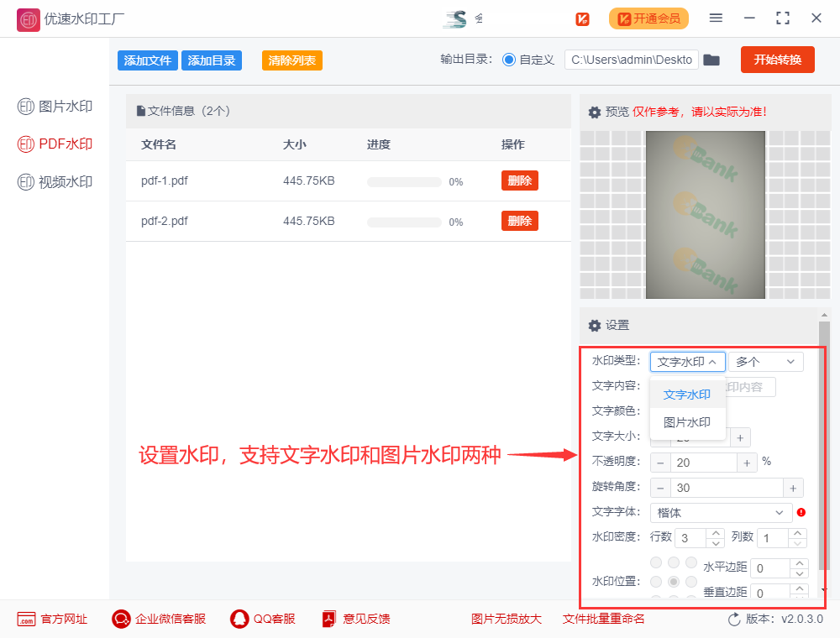This screenshot has height=638, width=840.
Task: Choose 文字水印 from dropdown list
Action: 687,395
